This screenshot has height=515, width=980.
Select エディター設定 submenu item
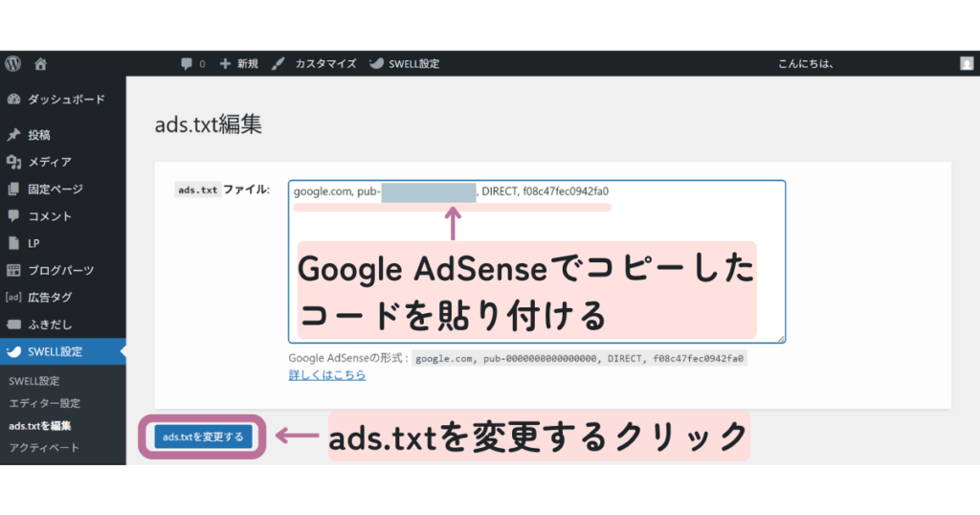click(x=44, y=403)
